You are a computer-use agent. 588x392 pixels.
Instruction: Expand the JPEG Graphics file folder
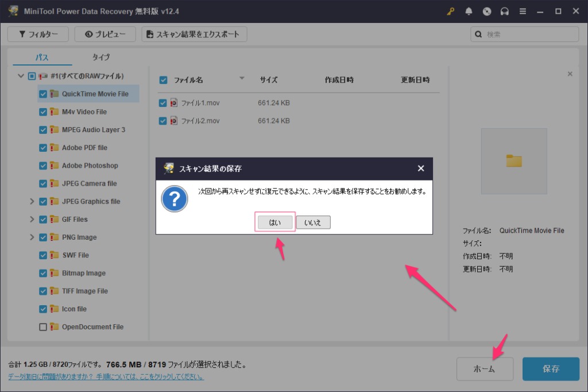point(32,202)
